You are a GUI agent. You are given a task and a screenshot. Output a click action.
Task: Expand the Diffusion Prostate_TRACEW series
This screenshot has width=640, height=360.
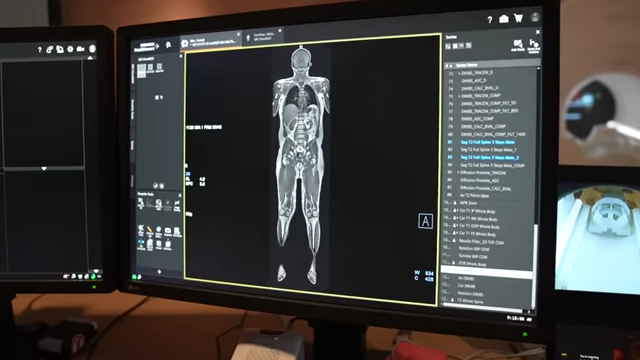point(458,173)
